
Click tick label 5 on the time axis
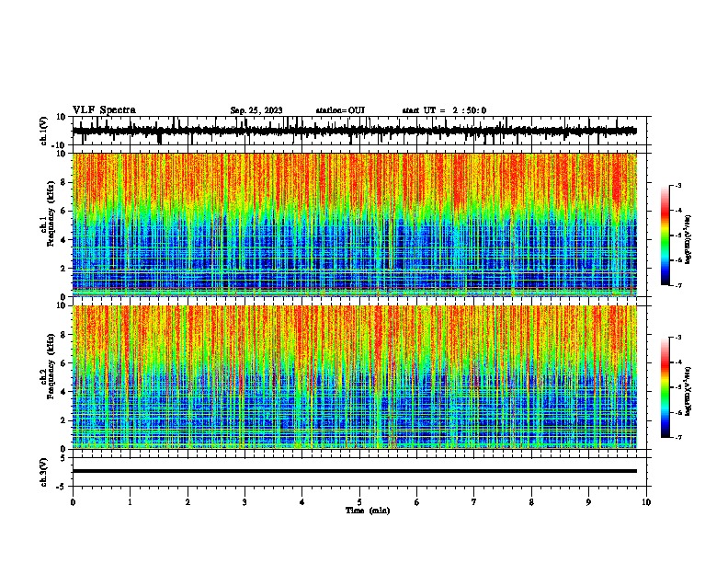click(359, 502)
